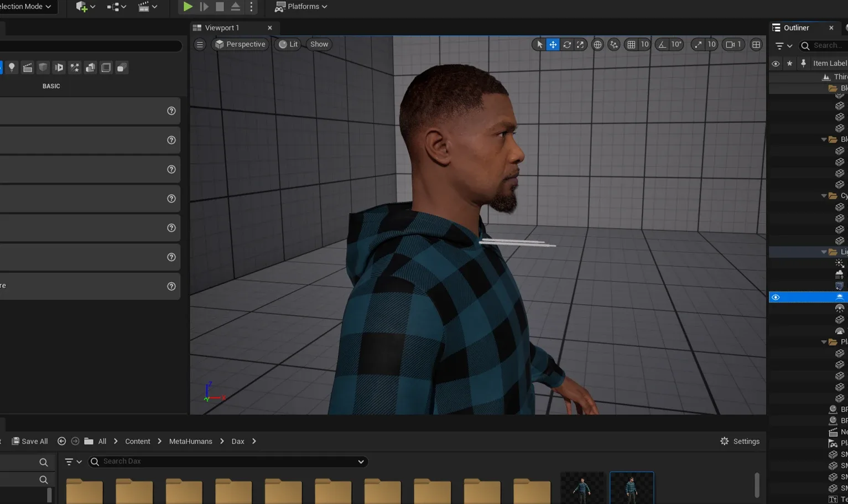Select the Lights category in Place Actors
The image size is (848, 504).
click(x=12, y=67)
